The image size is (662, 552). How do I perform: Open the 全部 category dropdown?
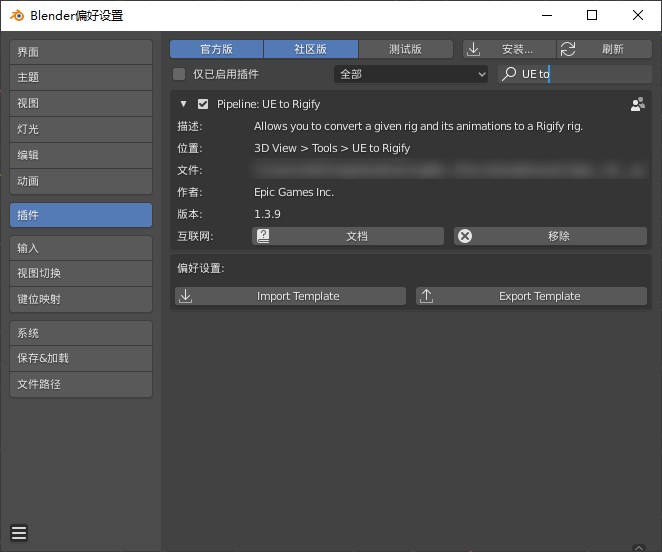coord(411,74)
